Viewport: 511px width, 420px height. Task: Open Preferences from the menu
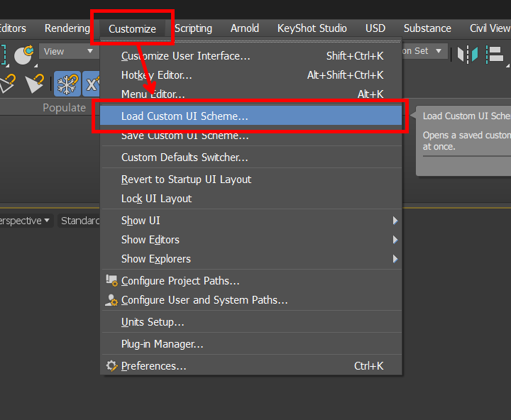click(x=251, y=366)
